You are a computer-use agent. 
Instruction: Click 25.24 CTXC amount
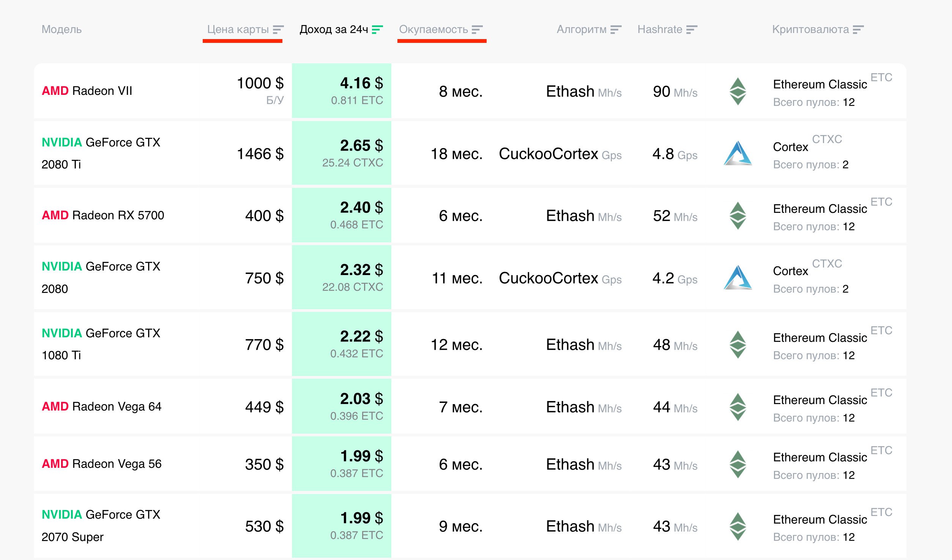coord(353,163)
